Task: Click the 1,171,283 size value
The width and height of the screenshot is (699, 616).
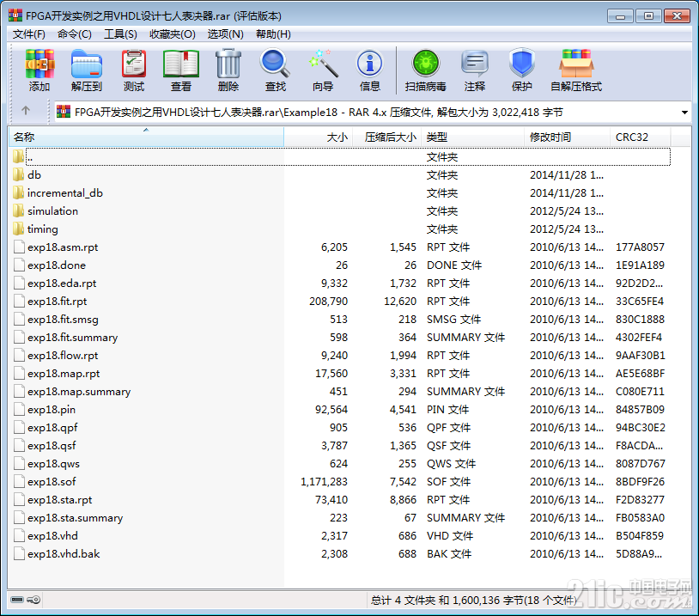Action: pos(324,482)
